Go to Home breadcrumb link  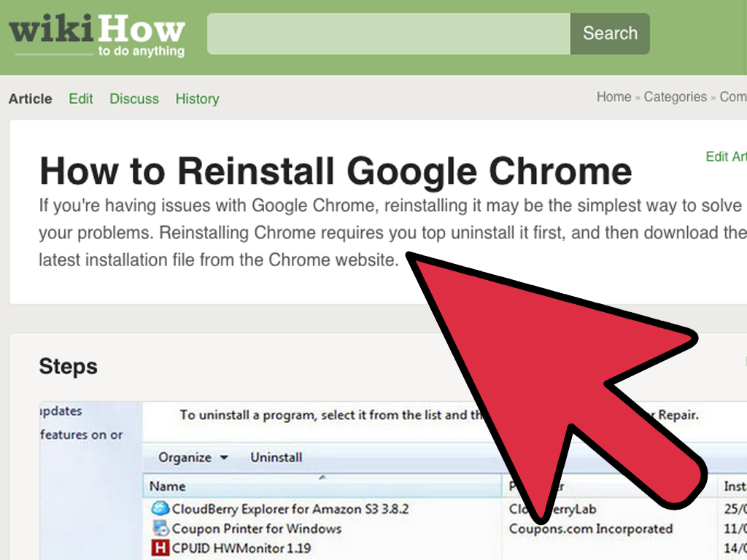[x=614, y=97]
